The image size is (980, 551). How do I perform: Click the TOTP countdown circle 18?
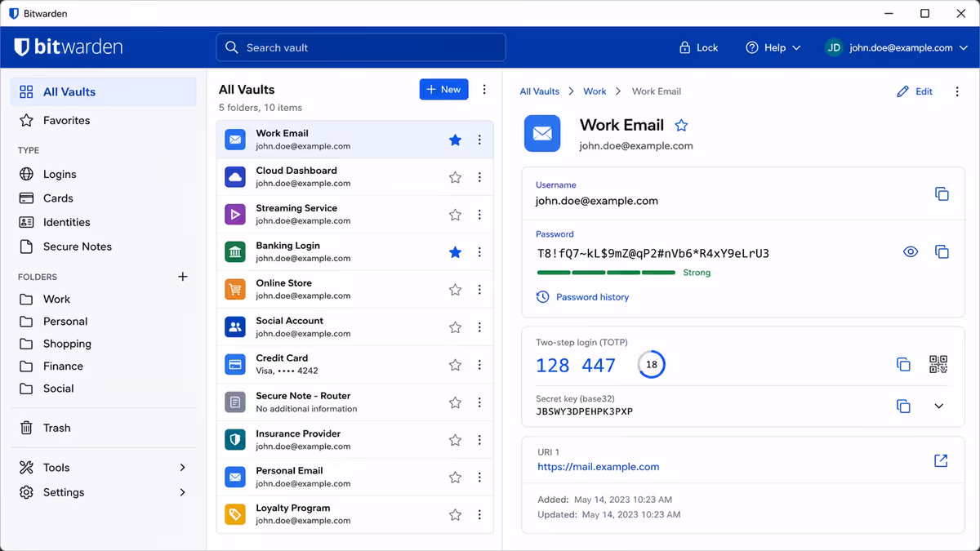(651, 364)
